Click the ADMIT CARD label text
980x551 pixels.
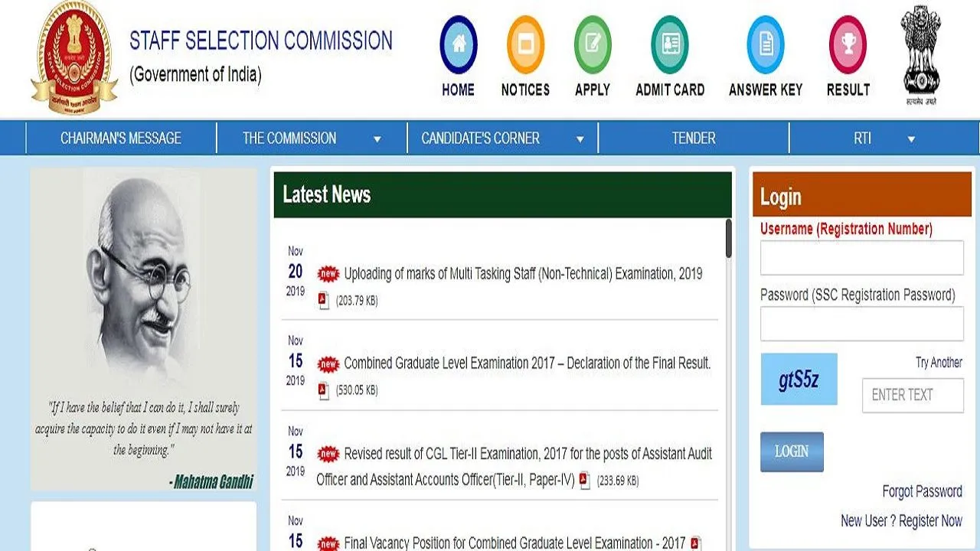(x=670, y=90)
